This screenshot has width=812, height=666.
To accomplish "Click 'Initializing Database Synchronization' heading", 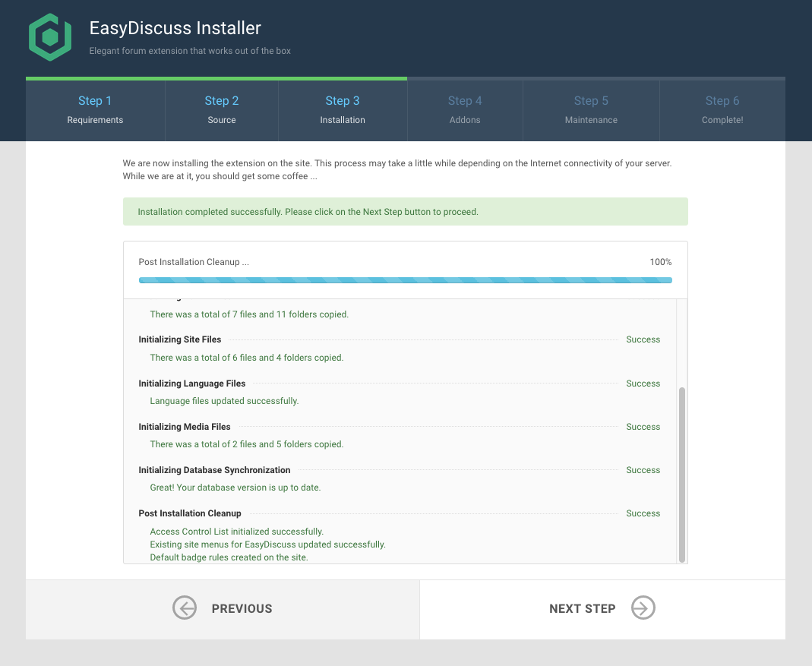I will [214, 470].
